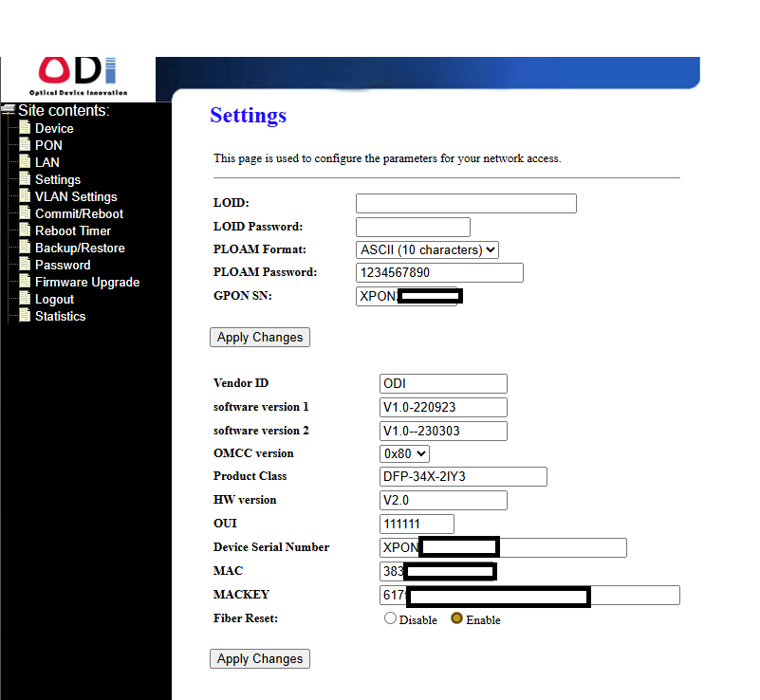Click into the PLOAM Password field

click(x=439, y=272)
